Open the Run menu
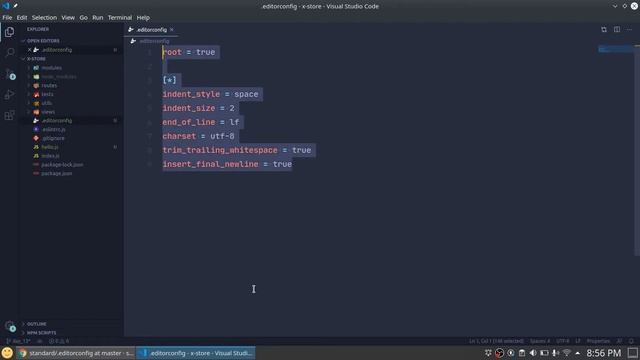Screen dimensions: 640x360 click(x=98, y=18)
